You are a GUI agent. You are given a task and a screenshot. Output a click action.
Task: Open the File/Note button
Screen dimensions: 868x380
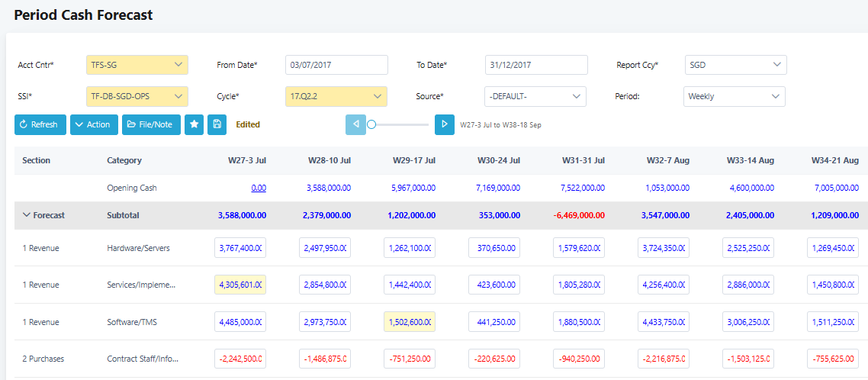point(151,124)
